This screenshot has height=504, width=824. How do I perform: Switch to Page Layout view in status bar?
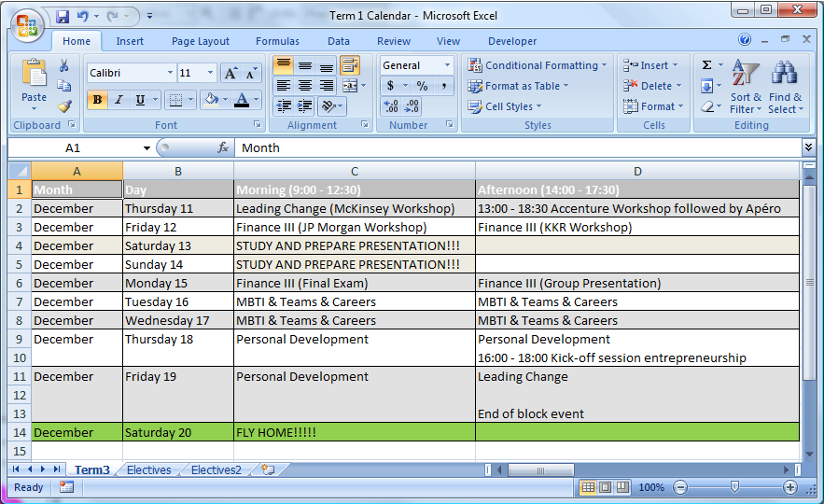[x=605, y=487]
